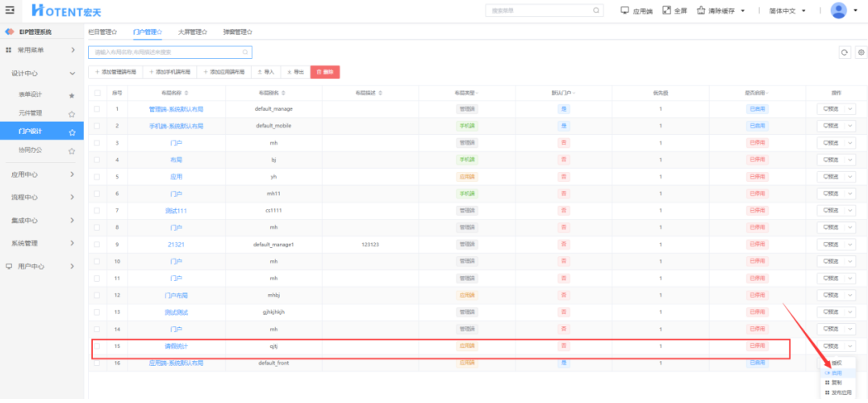This screenshot has width=868, height=403.
Task: Choose 授权 in the row dropdown menu
Action: click(836, 363)
